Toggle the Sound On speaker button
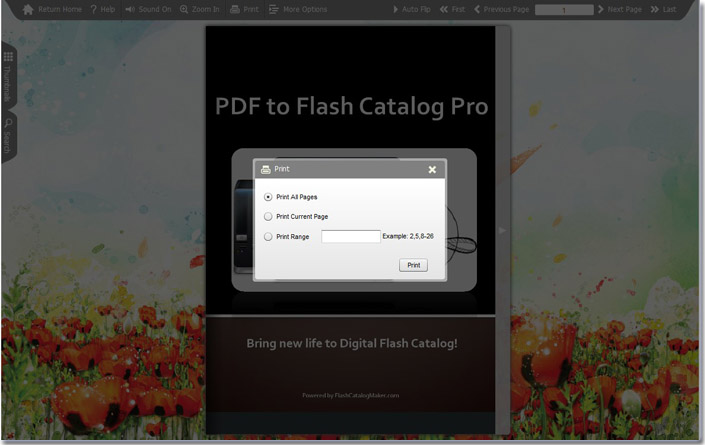Viewport: 705px width, 445px height. click(148, 9)
